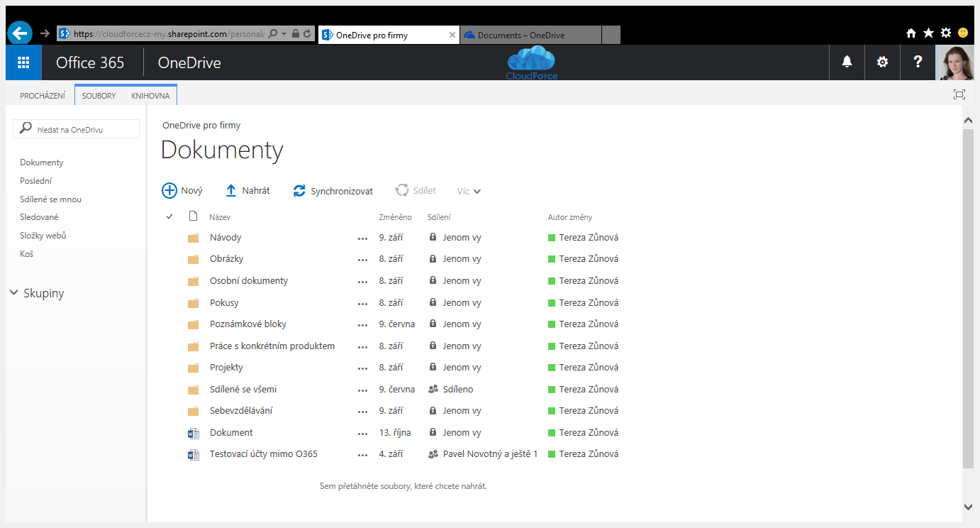Open the Sdílené se mnou view
The width and height of the screenshot is (980, 528).
point(49,199)
